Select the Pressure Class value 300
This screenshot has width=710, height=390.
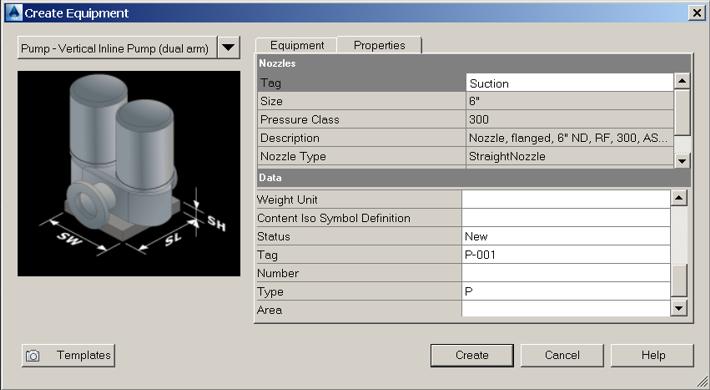[570, 120]
